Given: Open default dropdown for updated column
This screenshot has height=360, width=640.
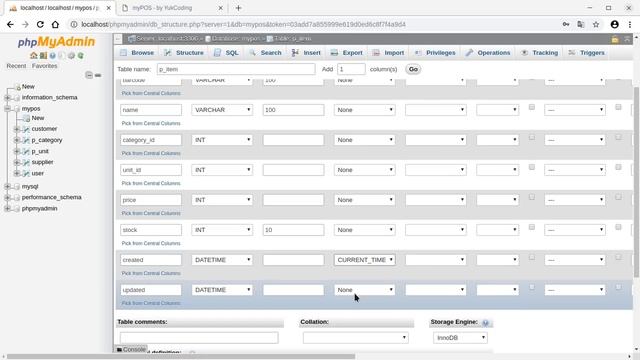Looking at the screenshot, I should 364,290.
